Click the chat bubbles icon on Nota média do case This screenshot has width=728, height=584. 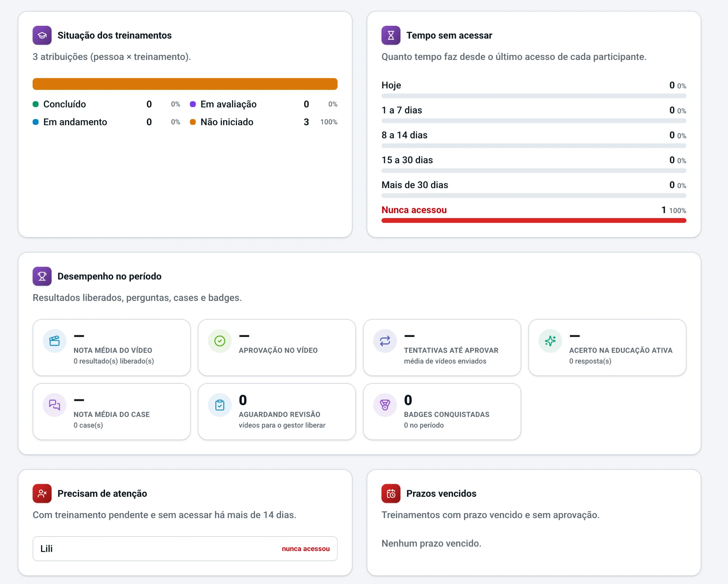(x=55, y=405)
